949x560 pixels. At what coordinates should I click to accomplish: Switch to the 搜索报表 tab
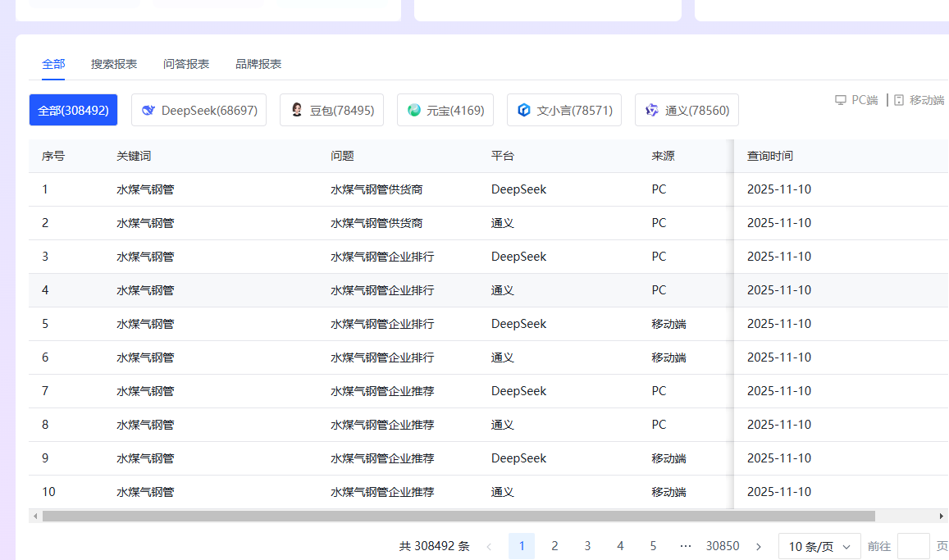(x=113, y=63)
